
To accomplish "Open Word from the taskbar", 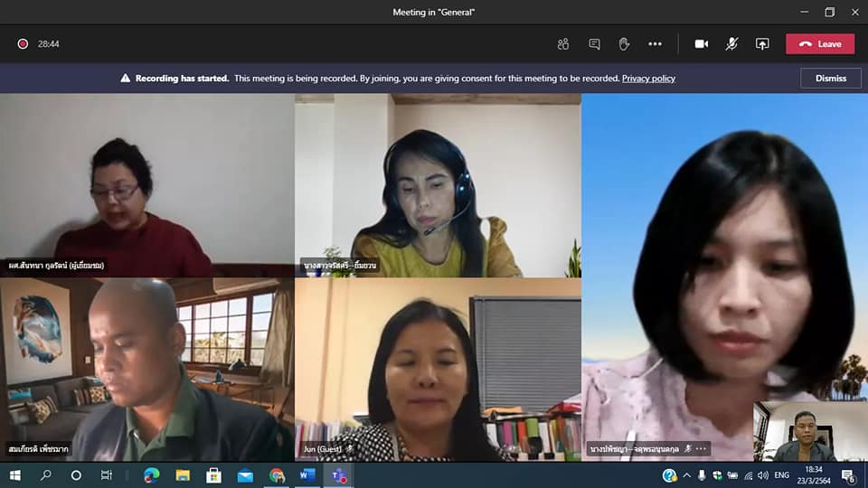I will (307, 475).
